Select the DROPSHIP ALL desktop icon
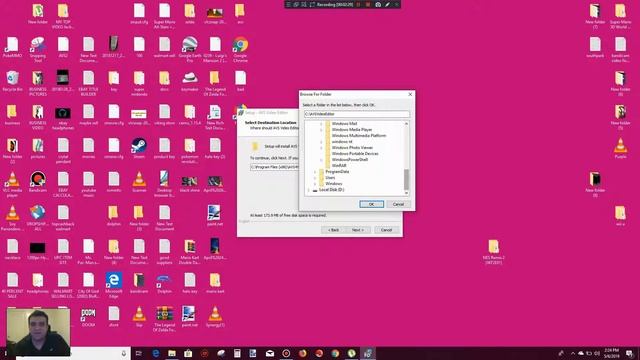Viewport: 640px width, 360px height. point(38,218)
